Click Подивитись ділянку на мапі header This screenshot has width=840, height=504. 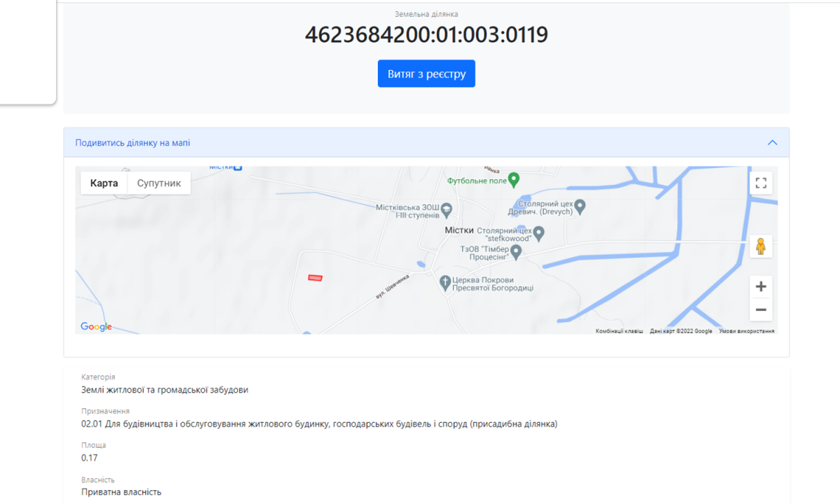(x=133, y=143)
